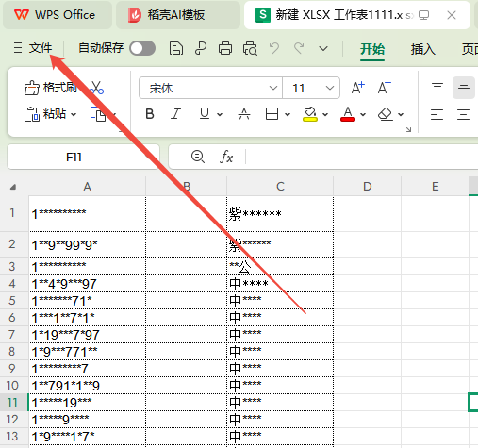Image resolution: width=478 pixels, height=448 pixels.
Task: Apply yellow fill color
Action: pyautogui.click(x=310, y=114)
